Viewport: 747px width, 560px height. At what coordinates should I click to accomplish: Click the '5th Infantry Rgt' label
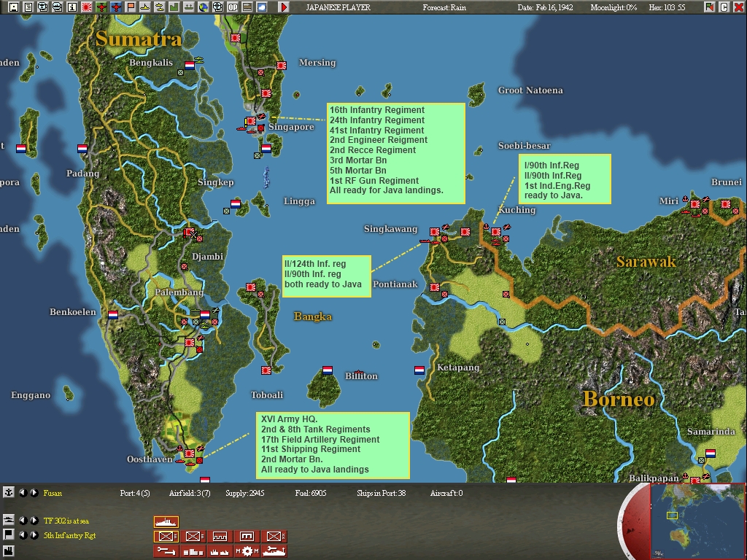69,535
